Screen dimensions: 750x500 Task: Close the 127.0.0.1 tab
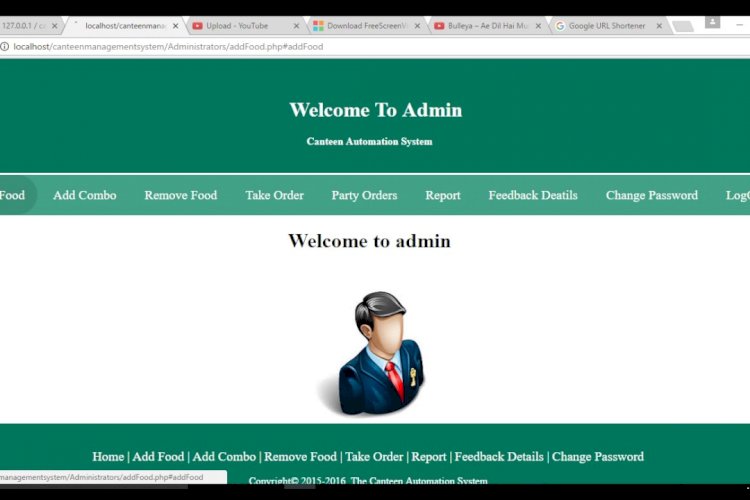point(55,26)
